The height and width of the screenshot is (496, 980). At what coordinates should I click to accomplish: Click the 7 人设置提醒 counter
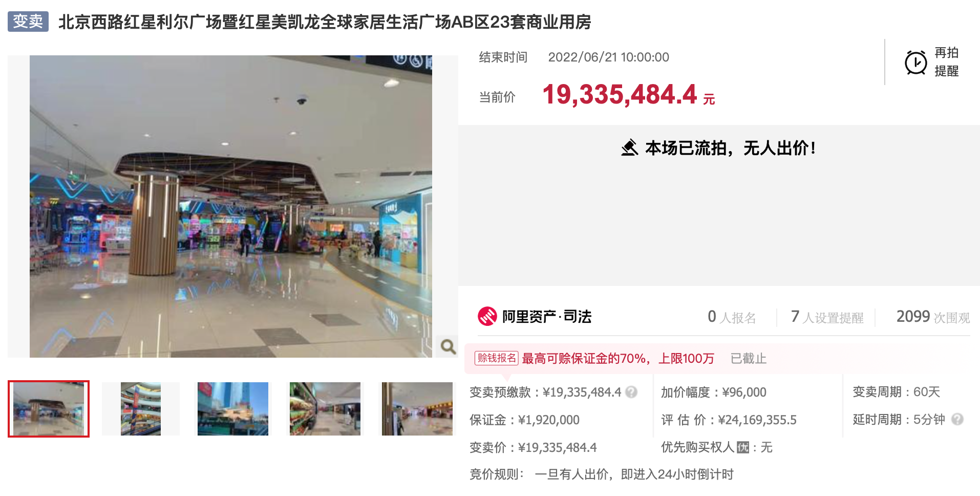[827, 317]
